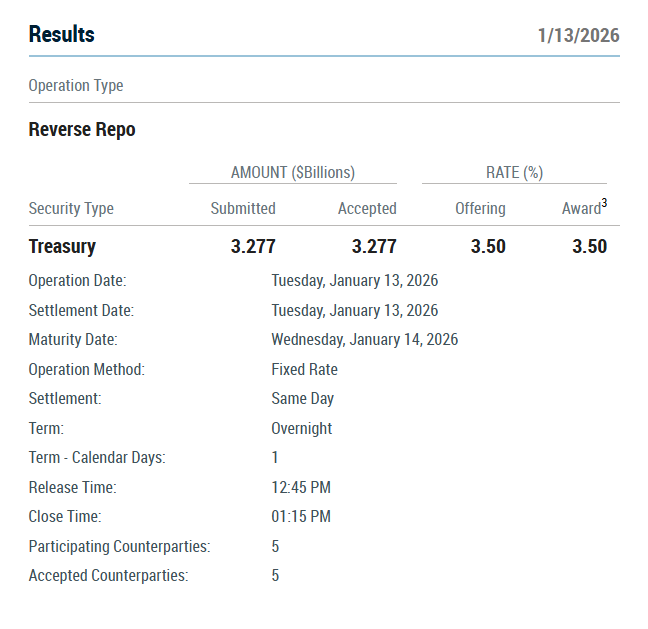Open footnote 3 superscript beside Award
The image size is (648, 629).
click(x=604, y=203)
